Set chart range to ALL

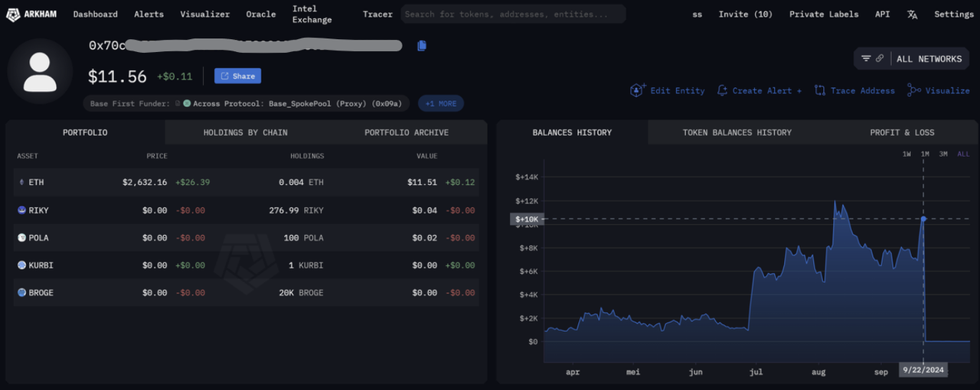(963, 154)
